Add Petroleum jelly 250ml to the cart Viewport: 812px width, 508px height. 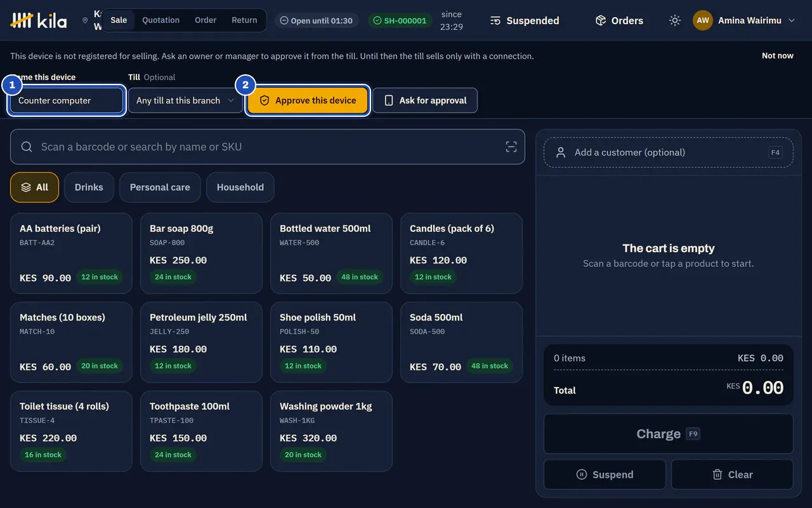click(x=201, y=342)
